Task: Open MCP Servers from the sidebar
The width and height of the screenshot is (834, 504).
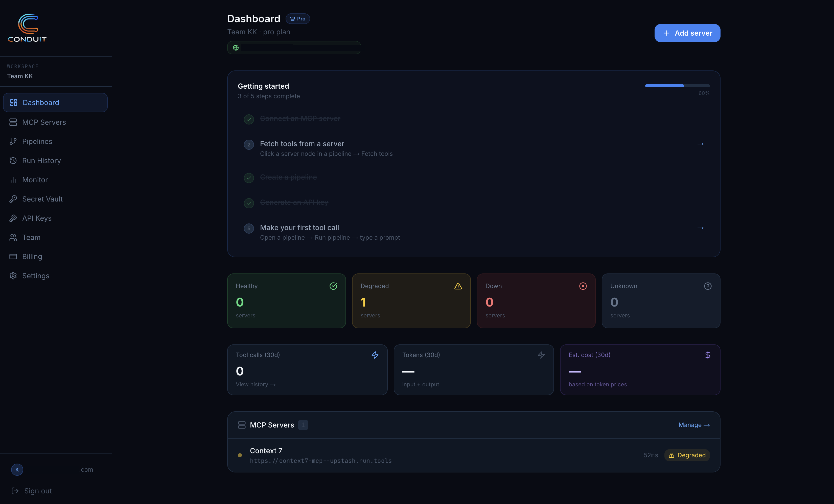Action: point(44,122)
